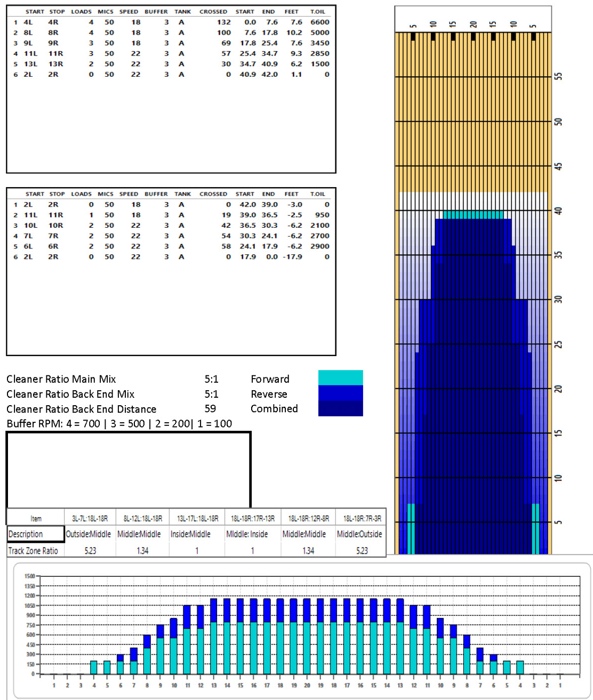Screen dimensions: 593x700
Task: Click the 18L-18R:7R-3R column header
Action: 362,518
